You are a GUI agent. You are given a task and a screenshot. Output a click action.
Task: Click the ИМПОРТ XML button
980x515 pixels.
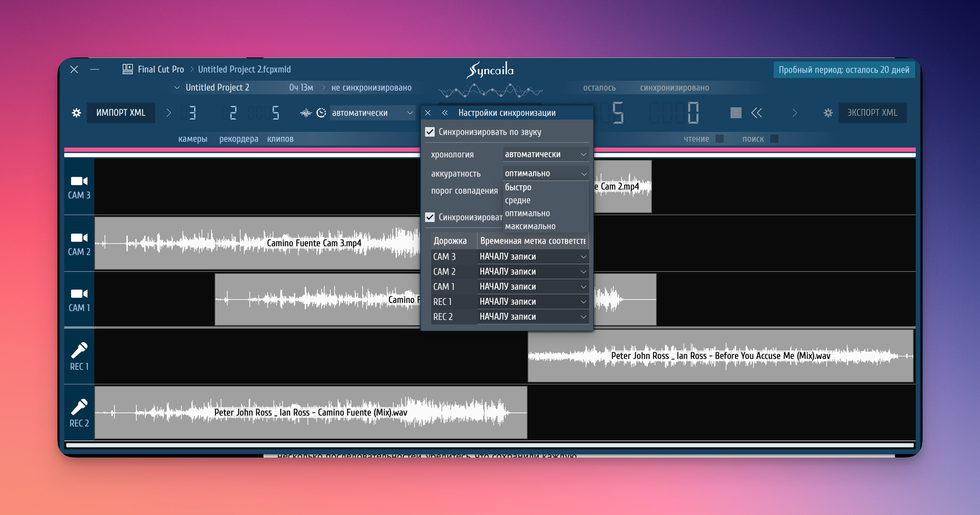click(121, 113)
